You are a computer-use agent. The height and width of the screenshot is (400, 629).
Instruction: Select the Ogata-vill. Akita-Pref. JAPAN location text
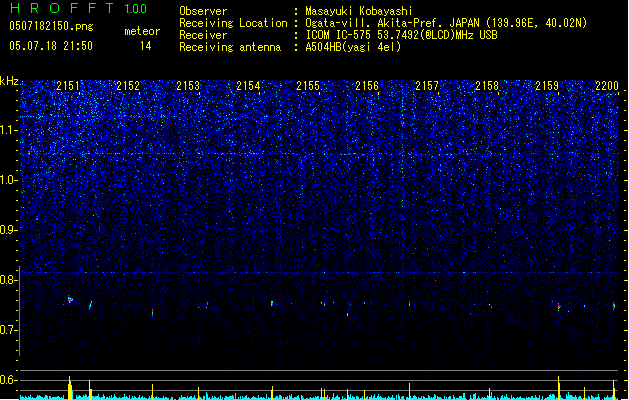446,23
